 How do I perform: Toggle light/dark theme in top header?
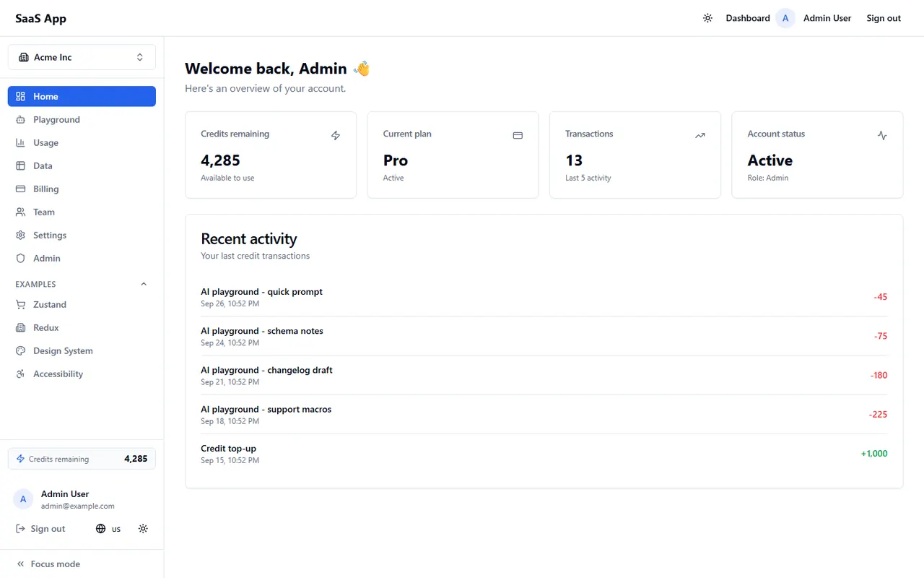707,18
